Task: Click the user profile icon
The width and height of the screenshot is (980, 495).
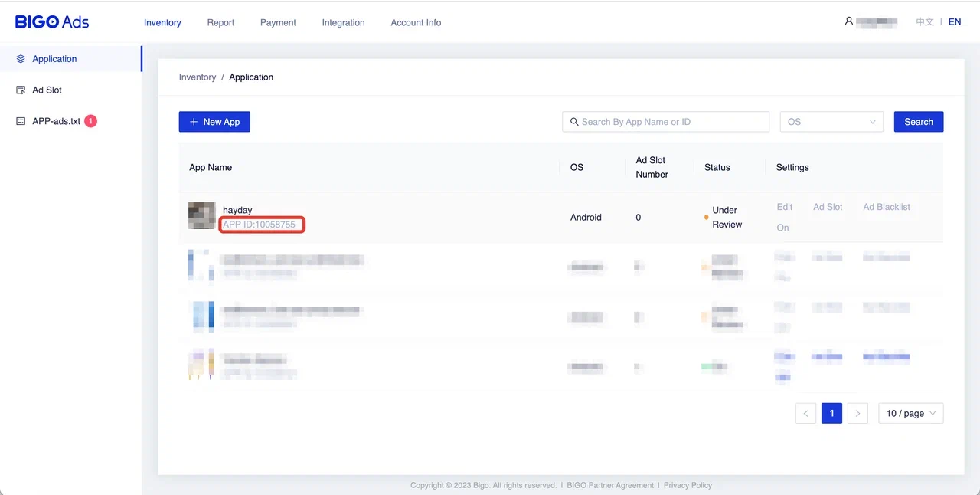Action: click(848, 21)
